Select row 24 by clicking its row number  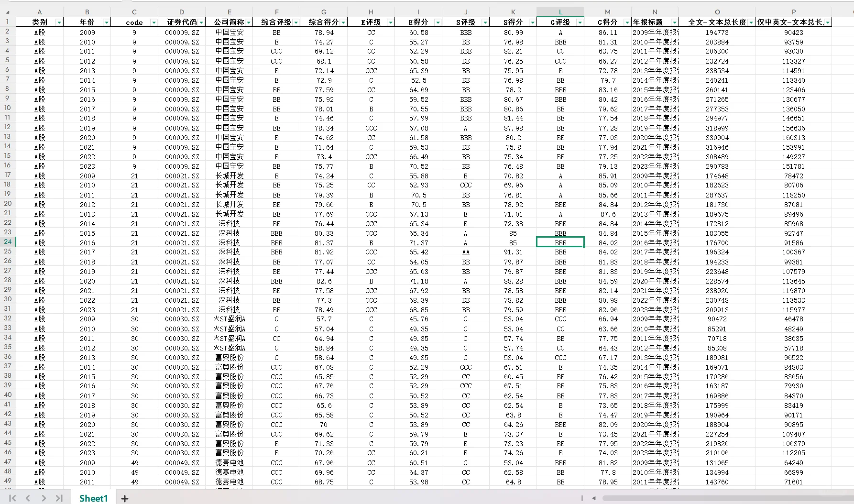[7, 242]
